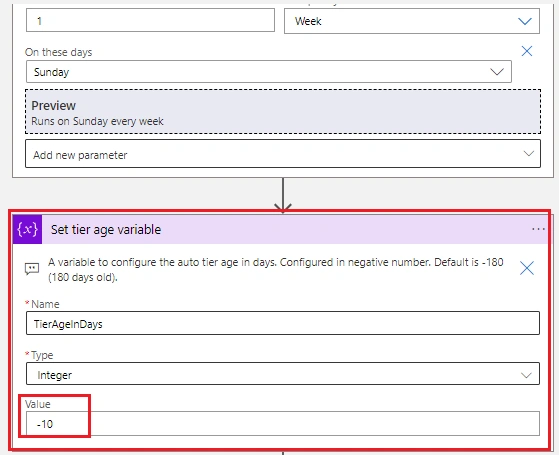Click the Preview heading text
The width and height of the screenshot is (559, 455).
(x=53, y=106)
